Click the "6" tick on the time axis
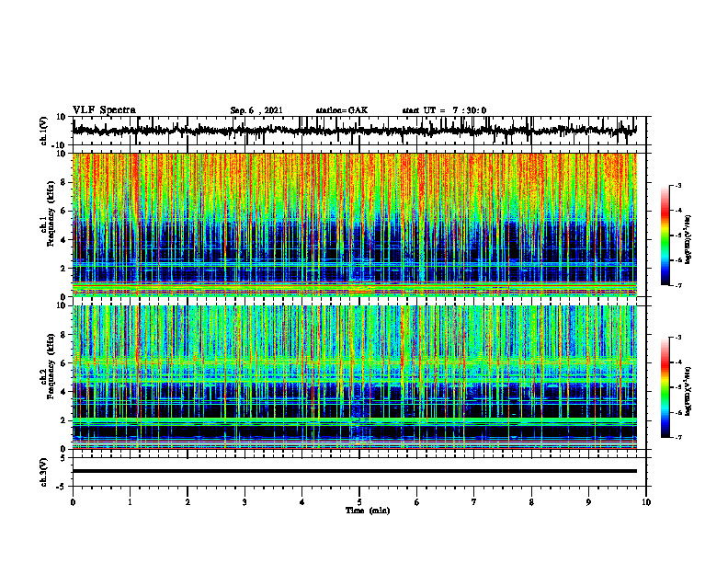The width and height of the screenshot is (728, 563). pyautogui.click(x=417, y=502)
